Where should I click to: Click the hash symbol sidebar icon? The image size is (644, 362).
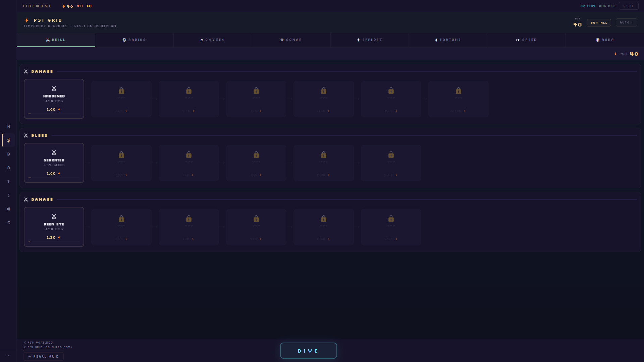[9, 209]
